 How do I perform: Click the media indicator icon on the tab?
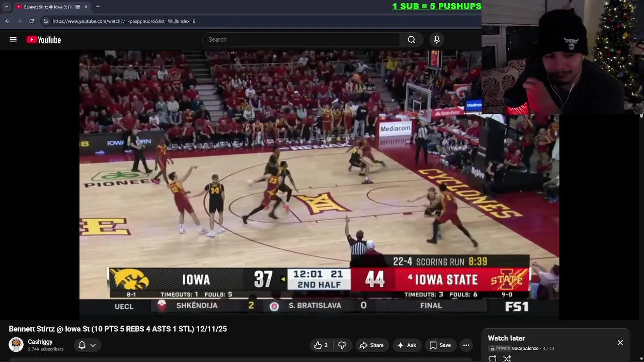point(77,7)
